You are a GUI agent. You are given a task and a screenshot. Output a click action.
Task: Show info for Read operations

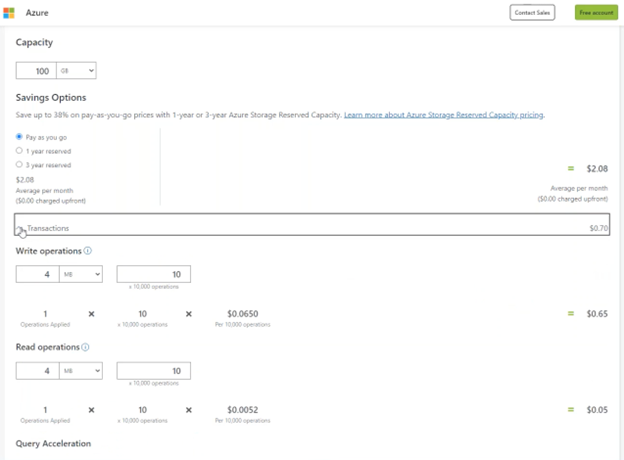point(85,347)
